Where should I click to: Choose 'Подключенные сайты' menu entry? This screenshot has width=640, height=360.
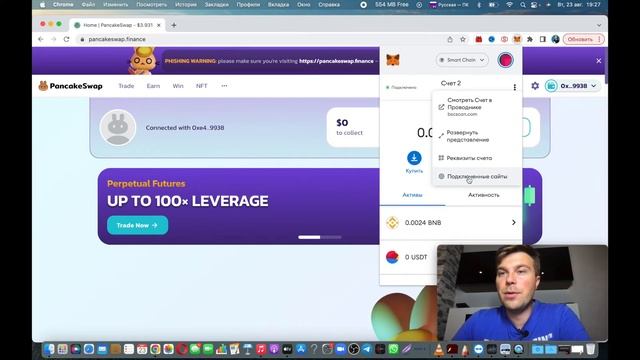(476, 176)
